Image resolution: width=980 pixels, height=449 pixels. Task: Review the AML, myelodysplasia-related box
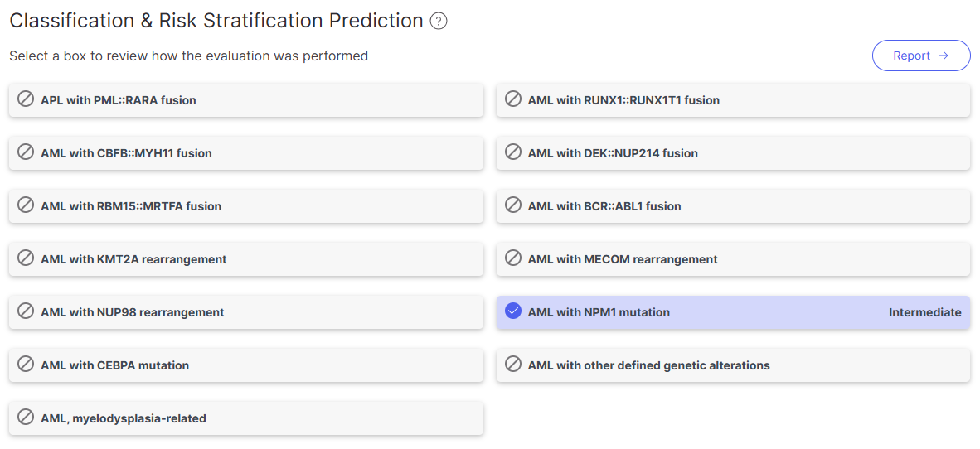[x=245, y=418]
